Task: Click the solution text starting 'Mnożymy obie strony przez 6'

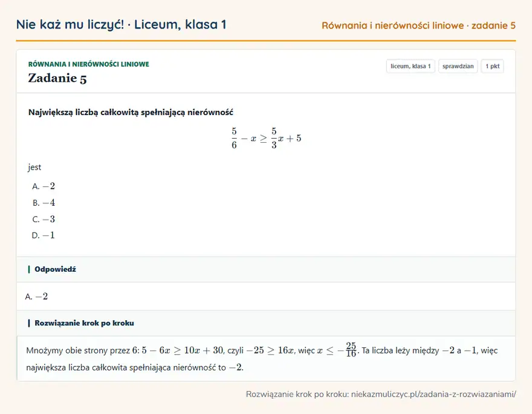Action: pos(262,350)
